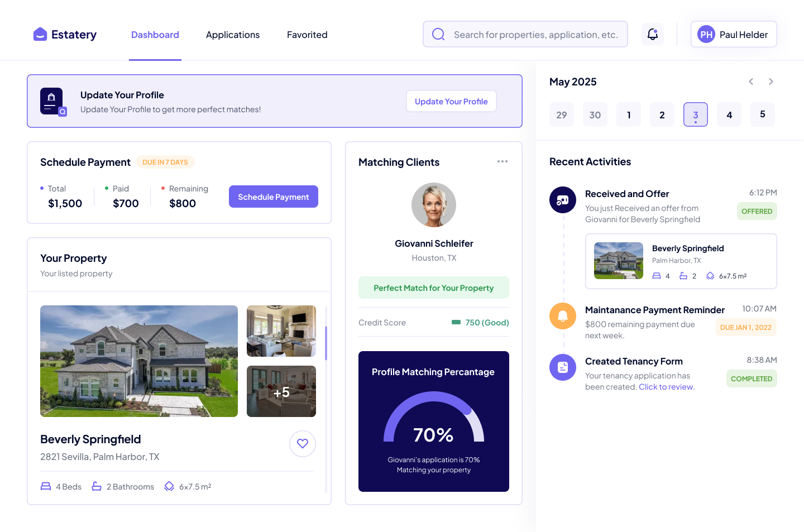804x532 pixels.
Task: Click the PH avatar icon
Action: coord(706,35)
